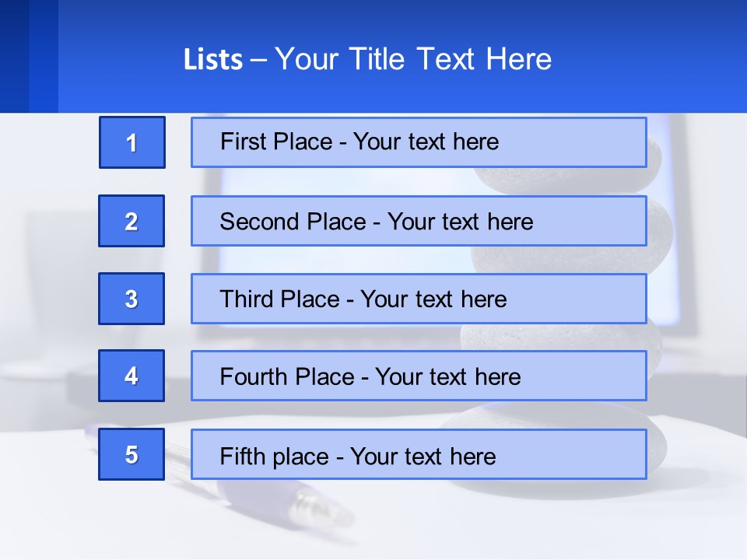Click the bold word Lists in title
747x560 pixels.
(x=213, y=60)
